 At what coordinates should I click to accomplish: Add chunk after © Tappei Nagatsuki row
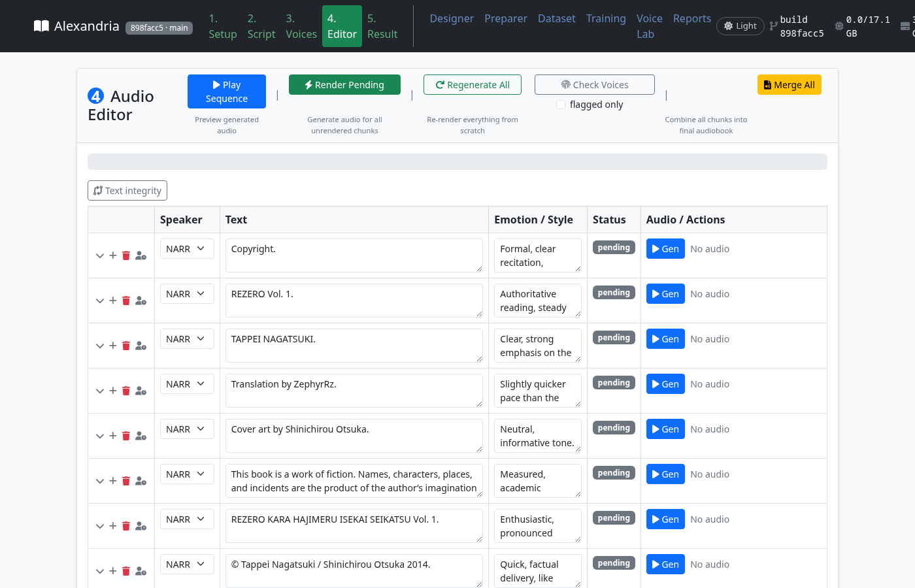(x=112, y=571)
